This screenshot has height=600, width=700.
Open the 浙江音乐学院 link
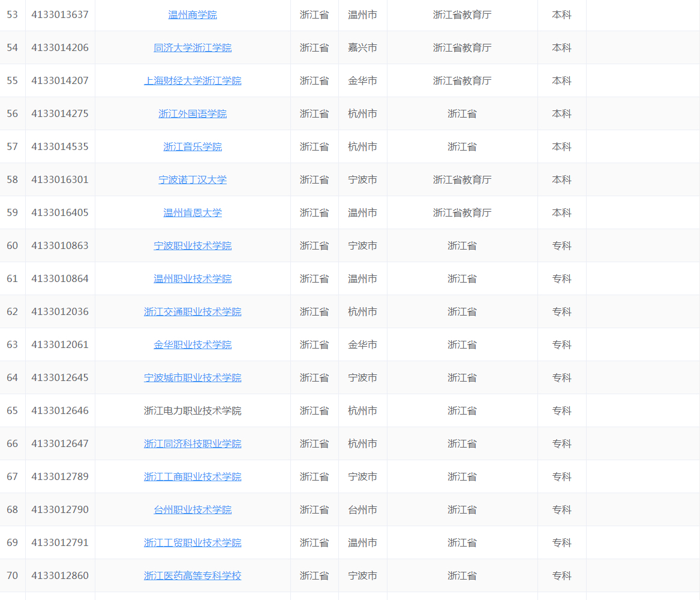pos(193,147)
